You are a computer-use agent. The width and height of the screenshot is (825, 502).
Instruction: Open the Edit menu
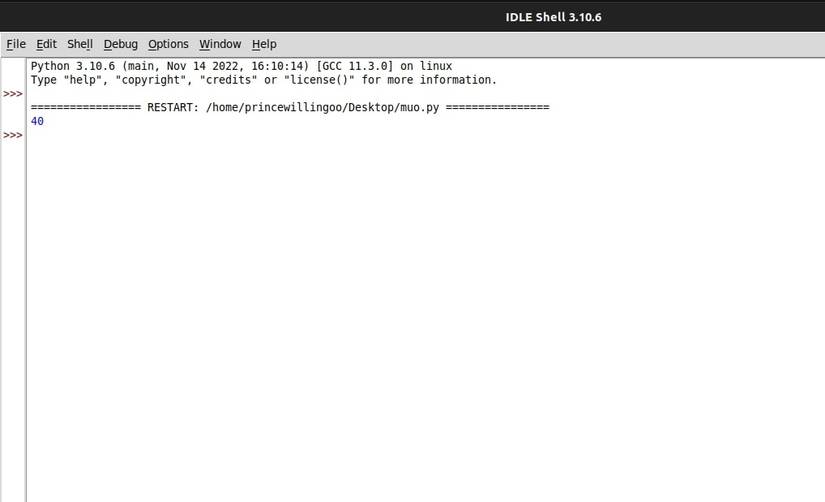[x=46, y=44]
